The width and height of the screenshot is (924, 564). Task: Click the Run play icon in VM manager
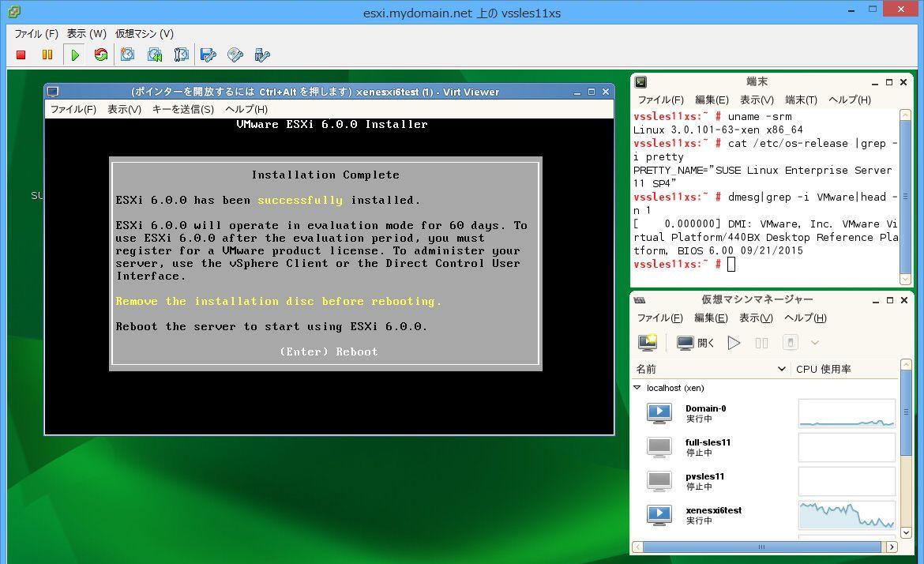(734, 342)
